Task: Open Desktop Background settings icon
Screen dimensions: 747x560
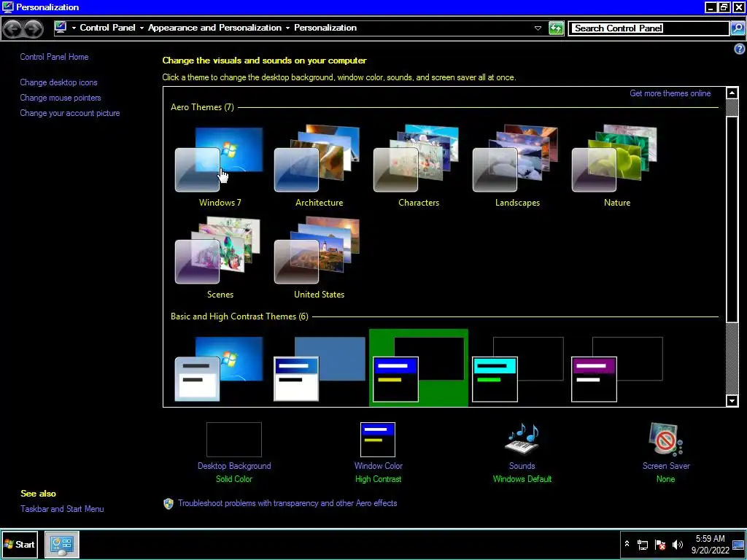Action: [x=234, y=439]
